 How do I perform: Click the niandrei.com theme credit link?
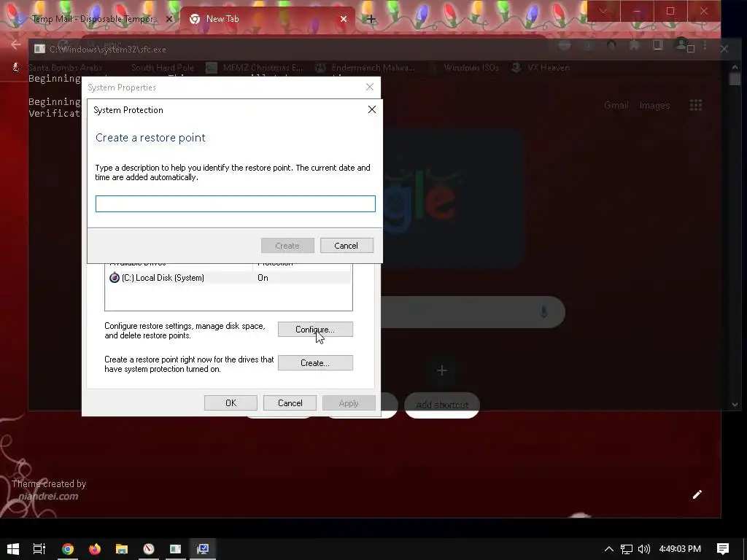point(48,496)
